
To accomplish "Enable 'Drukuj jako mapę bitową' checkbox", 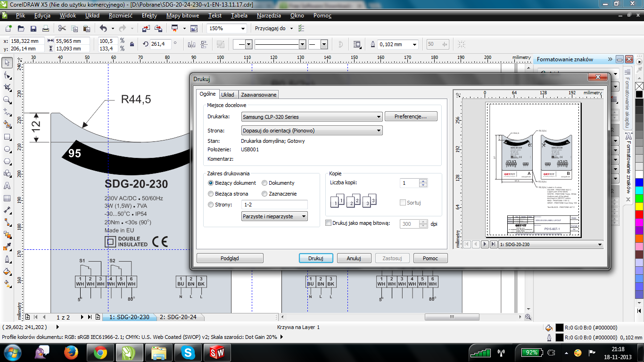I will click(x=329, y=223).
